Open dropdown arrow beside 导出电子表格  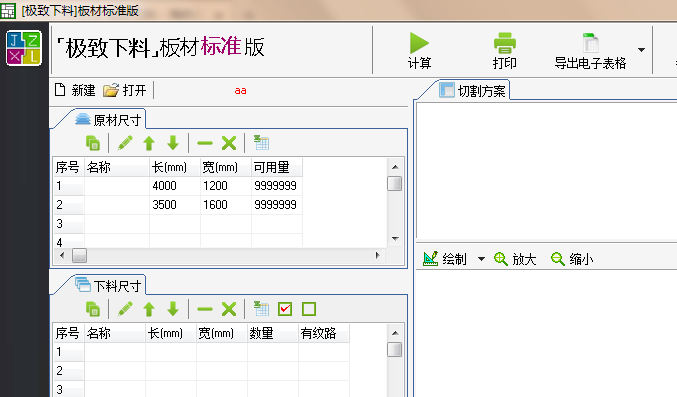point(642,50)
